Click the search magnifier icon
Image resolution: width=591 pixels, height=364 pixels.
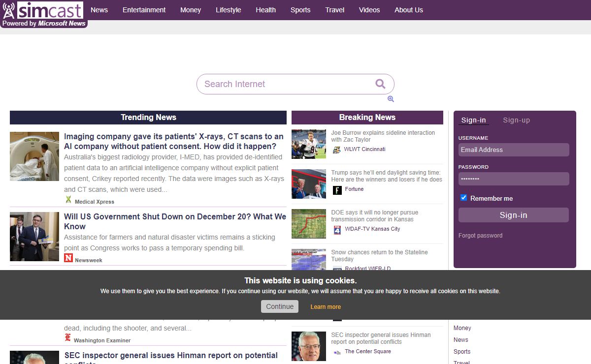pyautogui.click(x=380, y=84)
